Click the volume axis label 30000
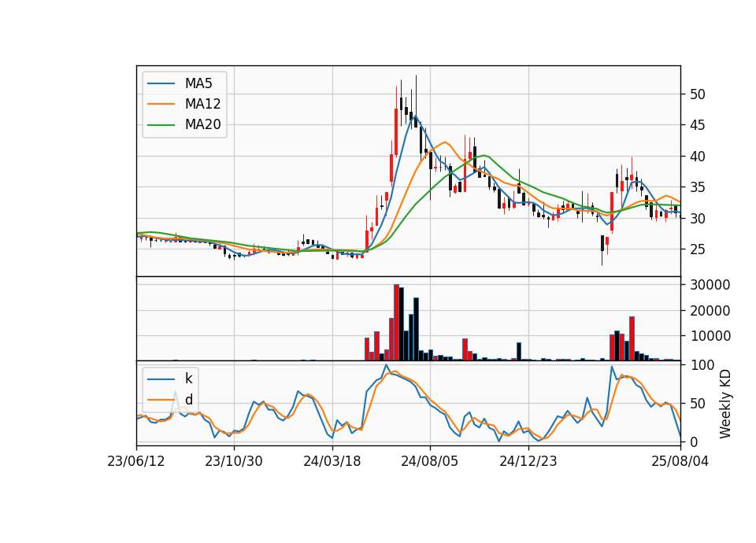 [710, 285]
